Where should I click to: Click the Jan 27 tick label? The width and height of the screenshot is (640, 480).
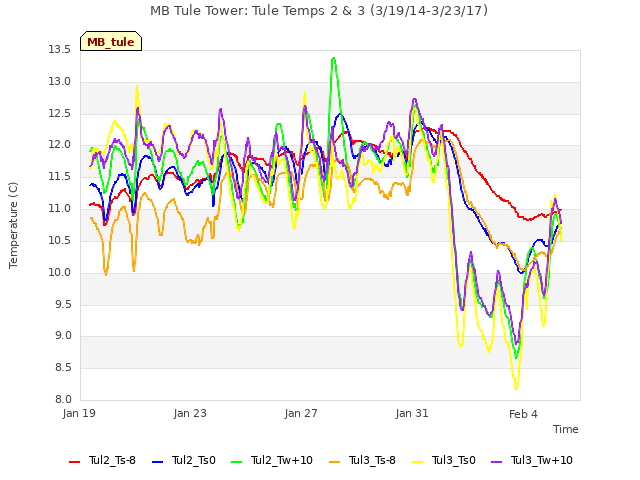click(301, 413)
